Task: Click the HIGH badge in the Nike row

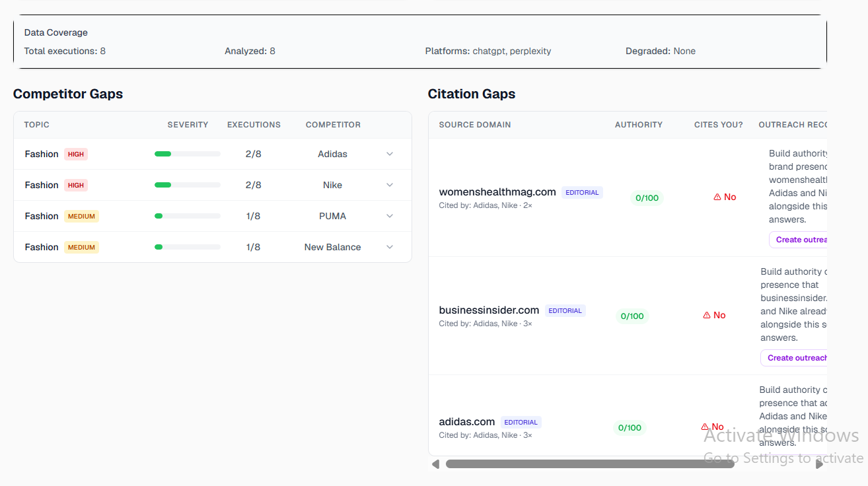Action: (76, 185)
